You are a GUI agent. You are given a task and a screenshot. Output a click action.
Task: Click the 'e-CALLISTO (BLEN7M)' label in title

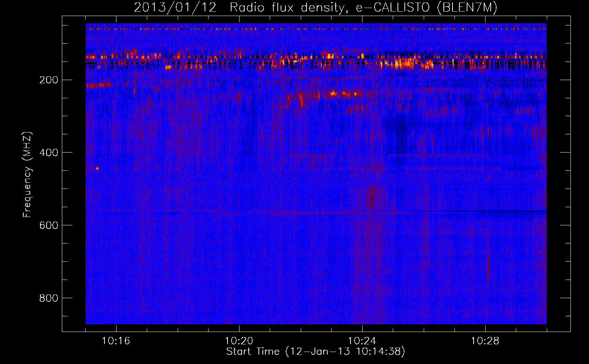coord(426,8)
